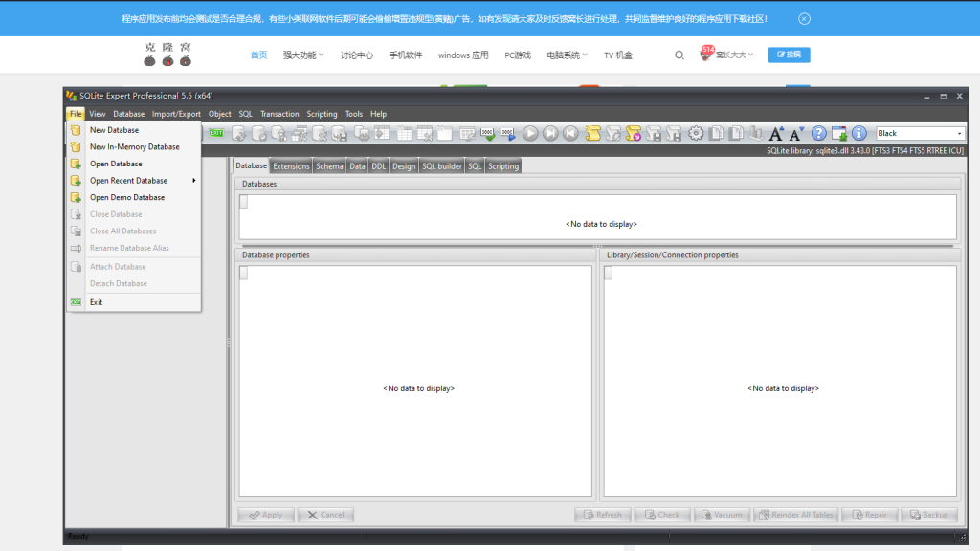Image resolution: width=980 pixels, height=551 pixels.
Task: Click the database with user toolbar icon
Action: click(278, 133)
